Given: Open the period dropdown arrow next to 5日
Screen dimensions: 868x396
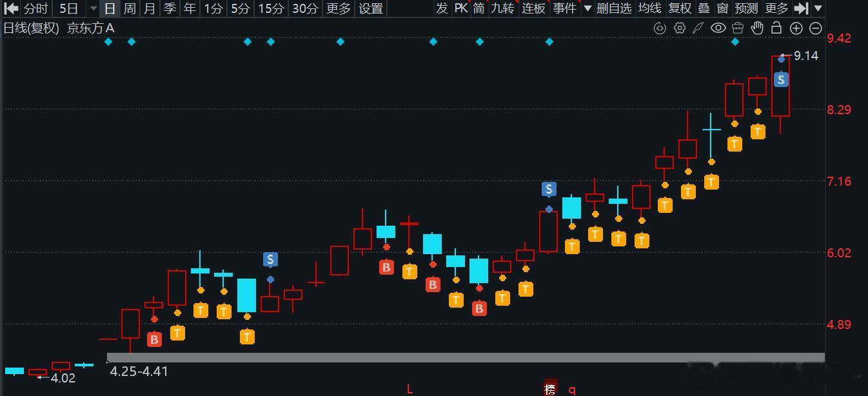Looking at the screenshot, I should [x=93, y=8].
